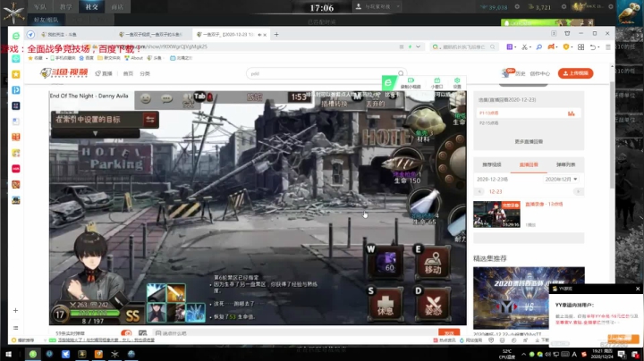Click the About bookmark in bookmarks bar
The image size is (644, 361).
[134, 58]
